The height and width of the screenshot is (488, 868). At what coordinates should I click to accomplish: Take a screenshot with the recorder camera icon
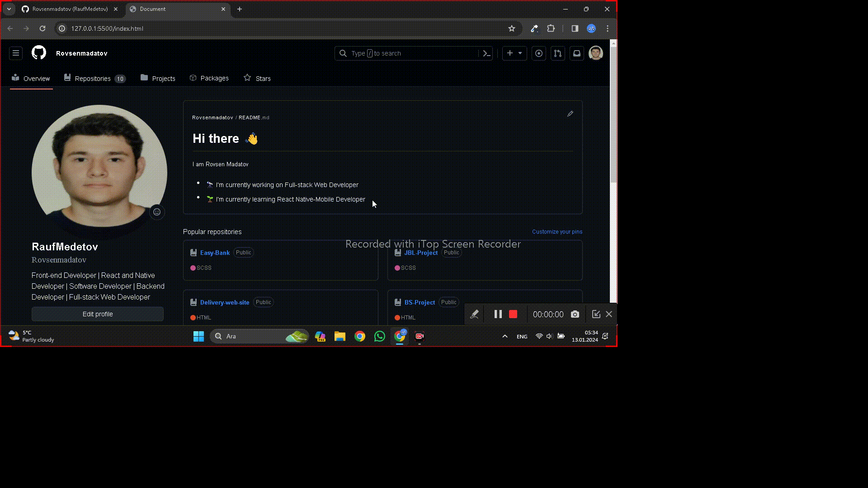point(575,314)
